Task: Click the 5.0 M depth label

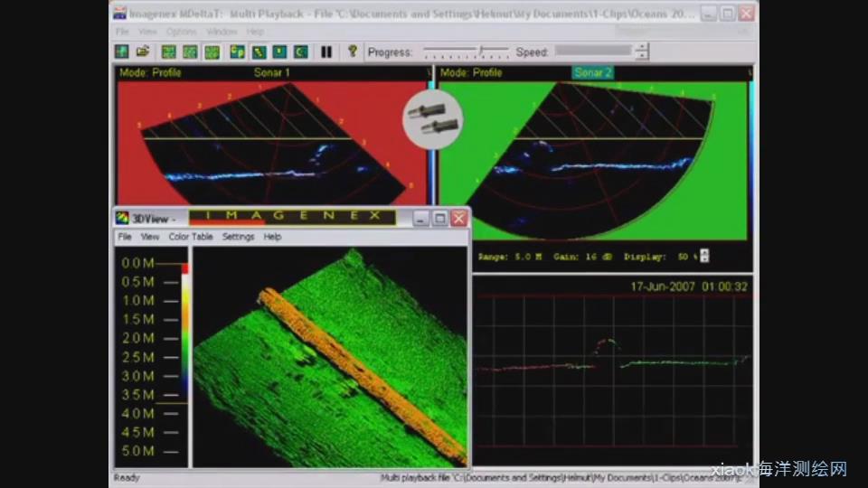Action: (x=137, y=451)
